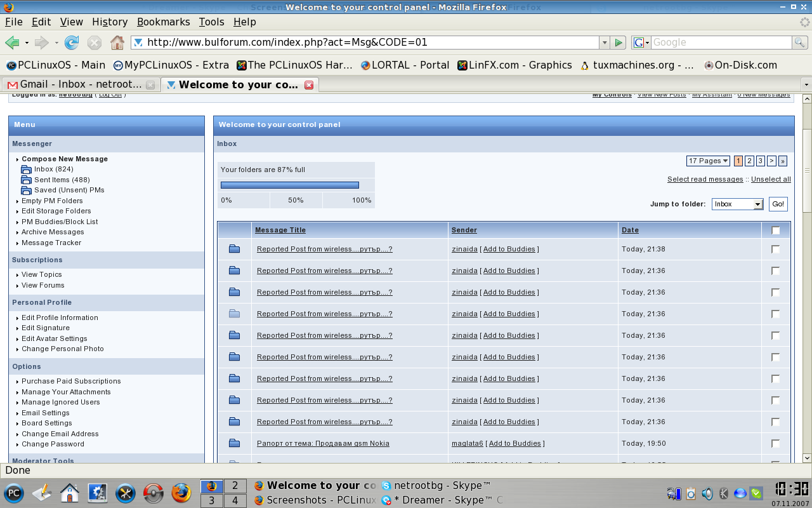Click the folder icon of the maglata6 message

pyautogui.click(x=234, y=443)
